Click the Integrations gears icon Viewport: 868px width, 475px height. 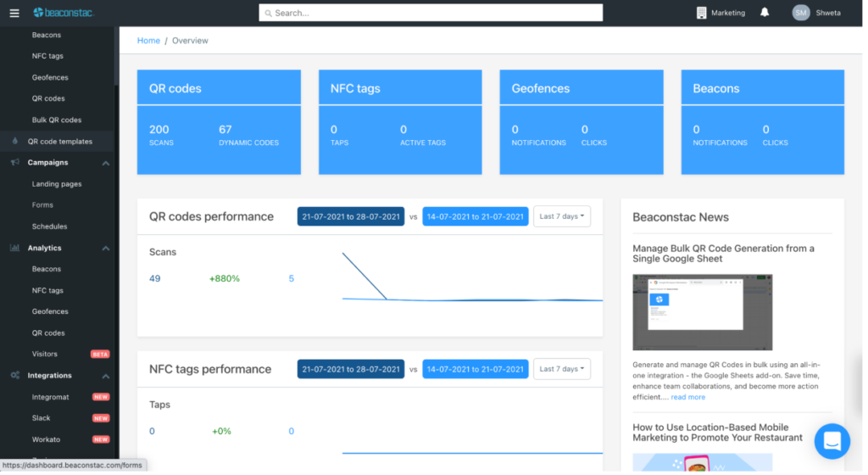[x=15, y=376]
